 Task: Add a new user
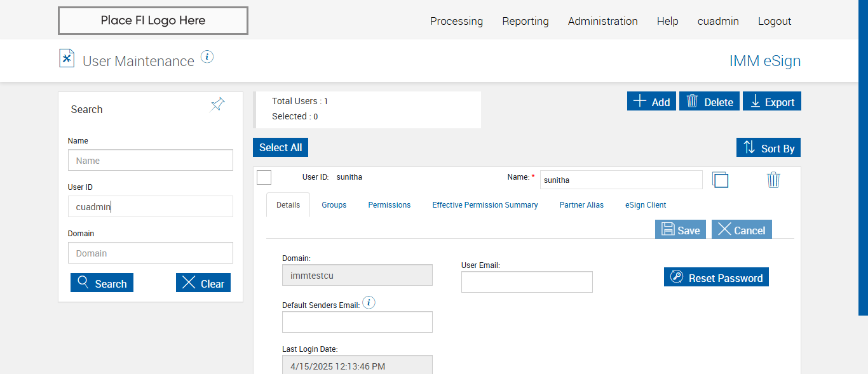pos(651,102)
